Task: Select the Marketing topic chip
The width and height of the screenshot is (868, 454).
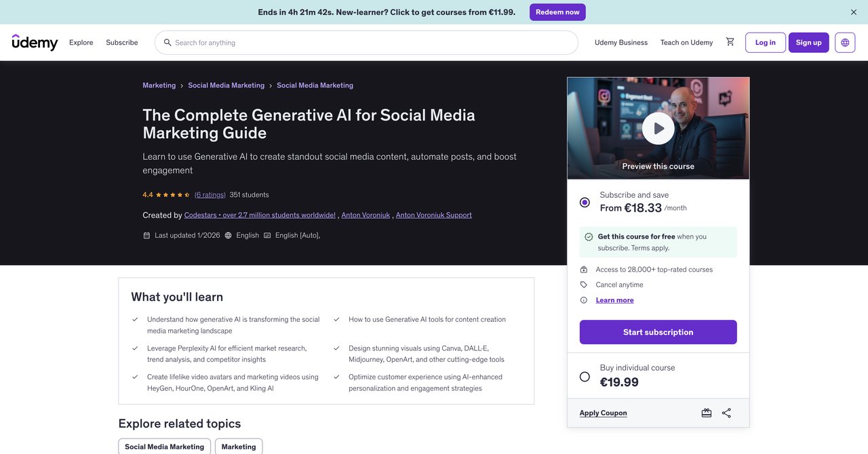Action: [239, 447]
